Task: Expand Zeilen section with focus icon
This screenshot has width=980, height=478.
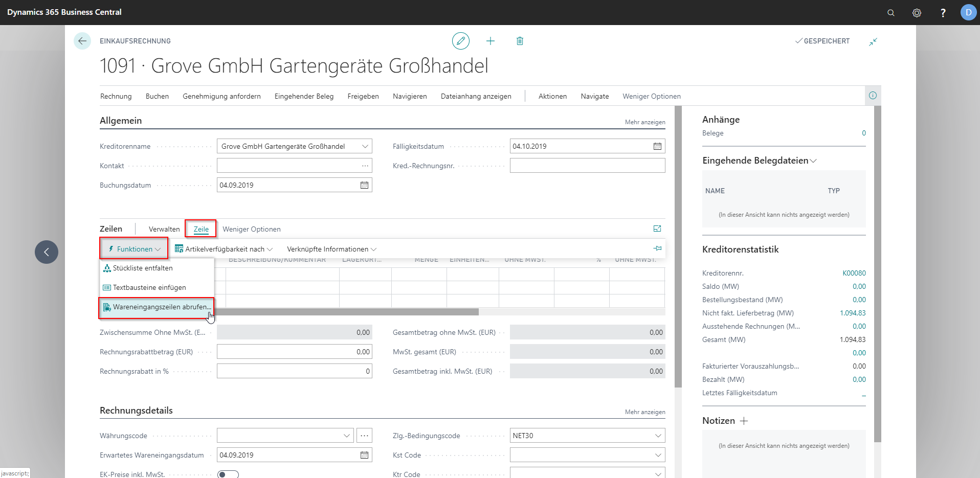Action: [x=657, y=229]
